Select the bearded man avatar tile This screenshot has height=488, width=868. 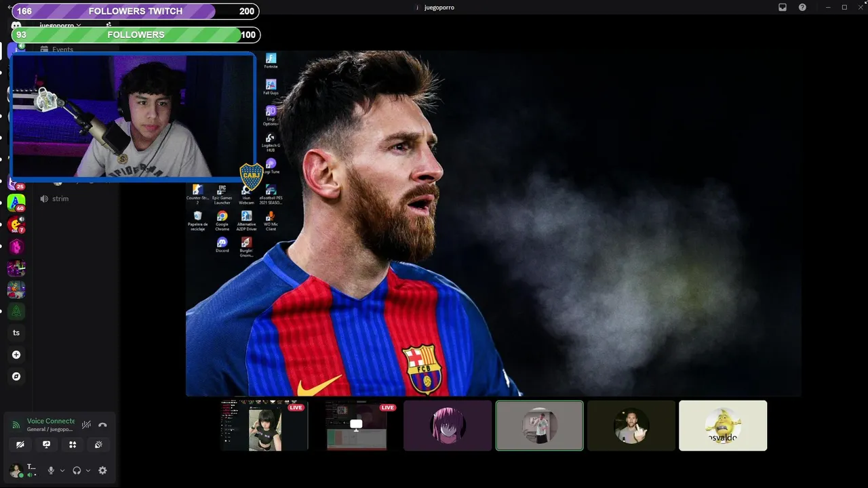(631, 426)
